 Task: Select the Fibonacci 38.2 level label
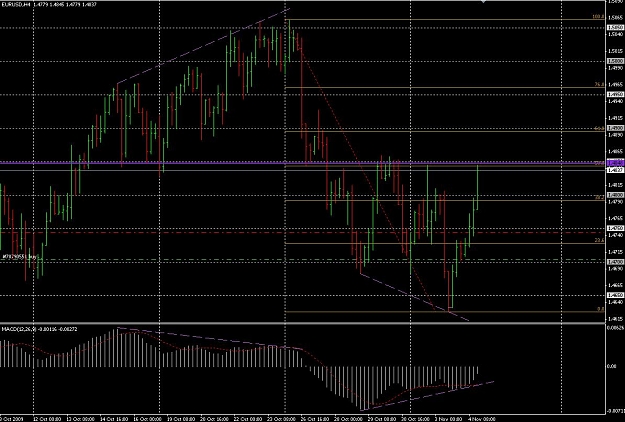point(599,197)
